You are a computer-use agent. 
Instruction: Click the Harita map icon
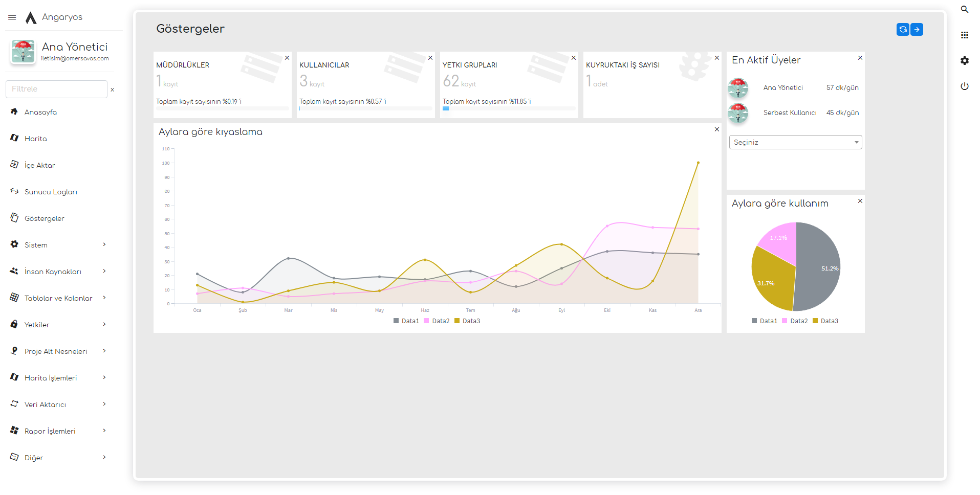14,138
